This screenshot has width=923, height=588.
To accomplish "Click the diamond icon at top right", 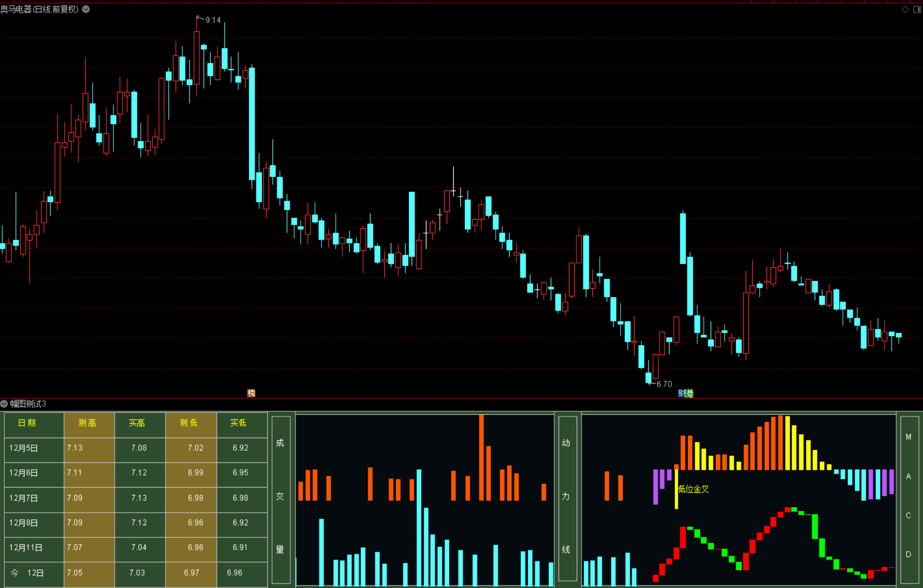I will (x=905, y=10).
